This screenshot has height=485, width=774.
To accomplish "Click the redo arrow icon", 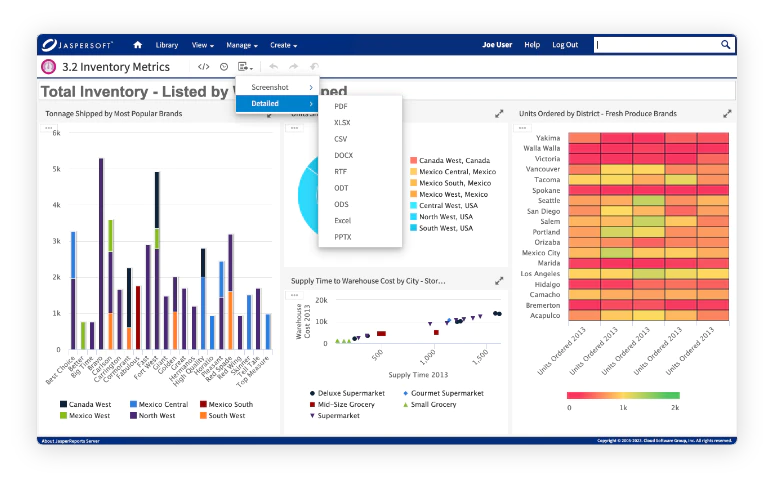I will click(294, 66).
